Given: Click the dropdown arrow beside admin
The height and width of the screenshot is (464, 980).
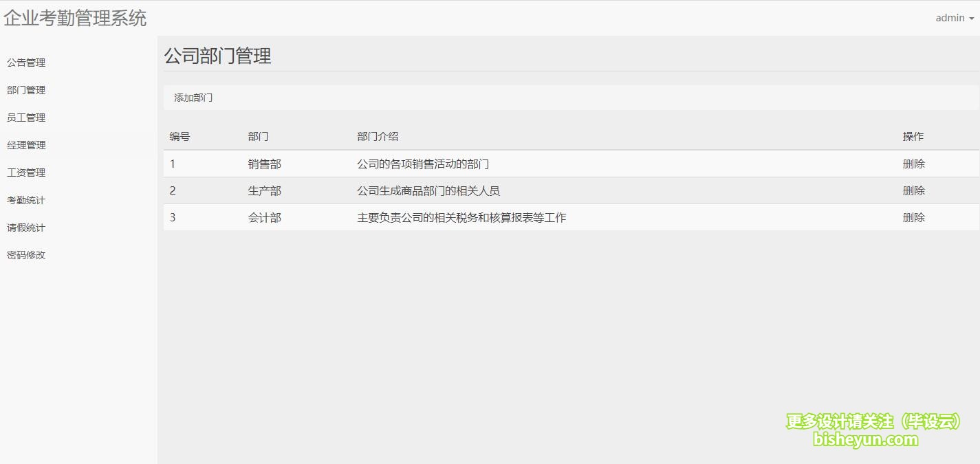Looking at the screenshot, I should 970,19.
